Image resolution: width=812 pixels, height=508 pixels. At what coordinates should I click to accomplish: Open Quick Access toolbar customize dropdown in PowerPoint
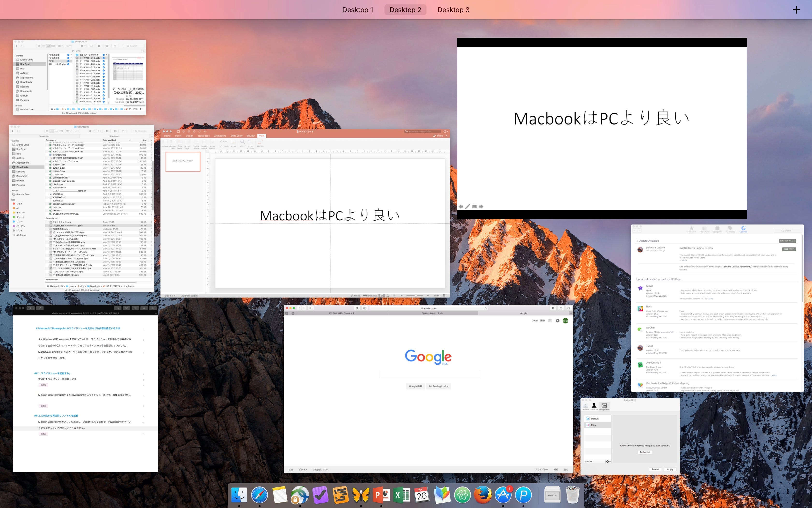coord(205,131)
